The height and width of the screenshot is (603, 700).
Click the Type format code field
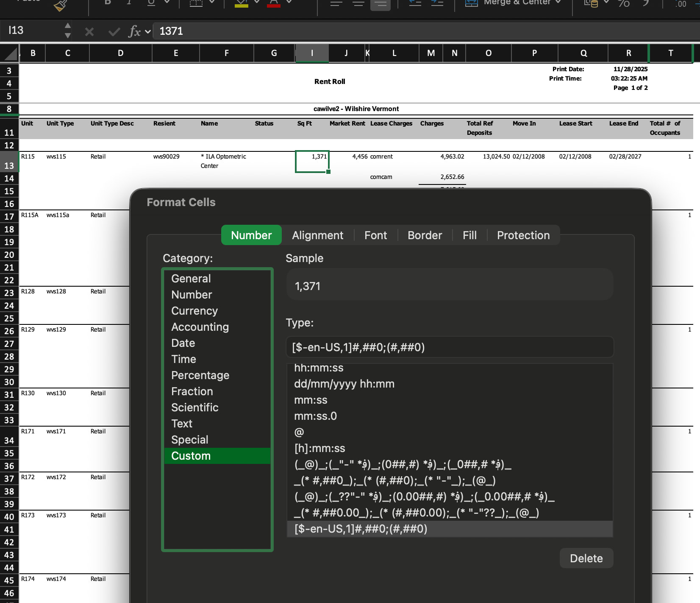[x=450, y=347]
